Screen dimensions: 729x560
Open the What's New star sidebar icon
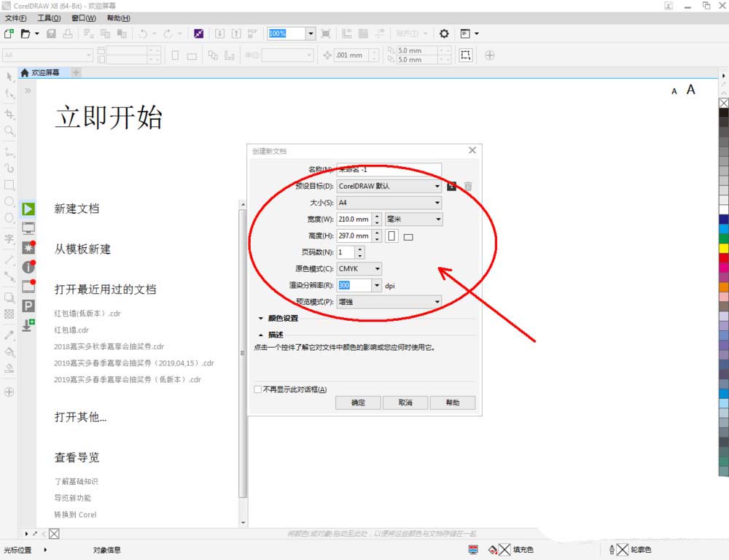pos(28,247)
